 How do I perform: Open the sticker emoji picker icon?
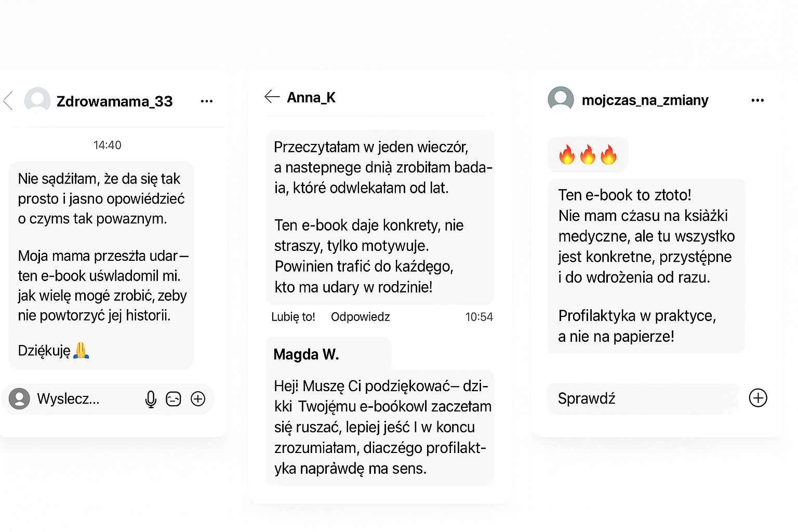click(x=174, y=399)
